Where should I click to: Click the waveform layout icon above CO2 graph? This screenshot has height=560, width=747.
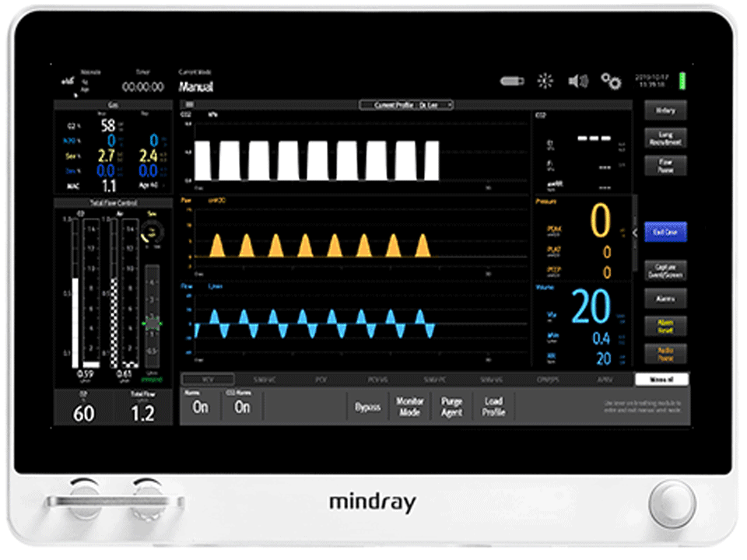189,104
